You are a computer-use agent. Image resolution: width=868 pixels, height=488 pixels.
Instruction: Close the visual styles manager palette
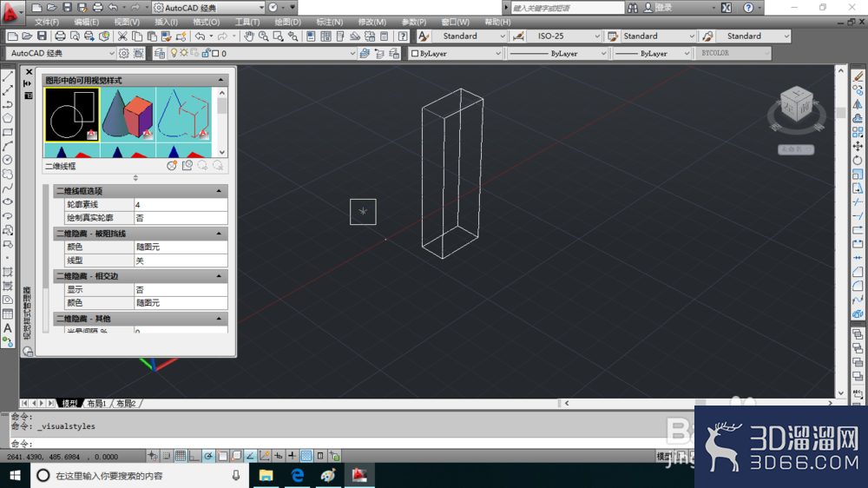click(29, 72)
